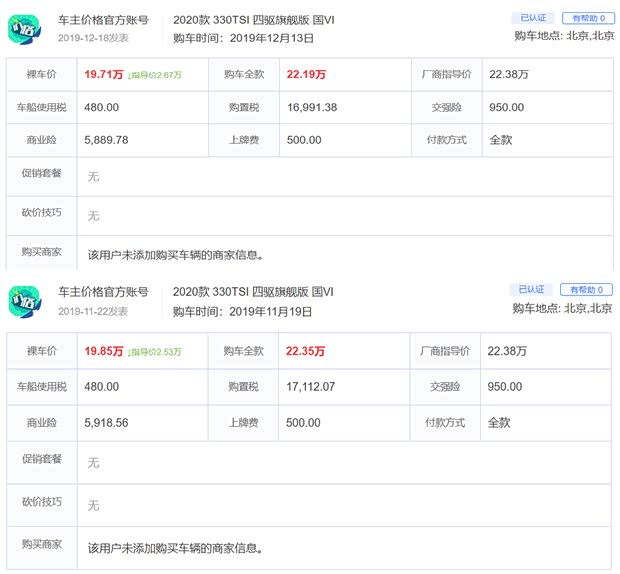Image resolution: width=620 pixels, height=574 pixels.
Task: Click commercial insurance value 5,918.56
Action: click(106, 423)
